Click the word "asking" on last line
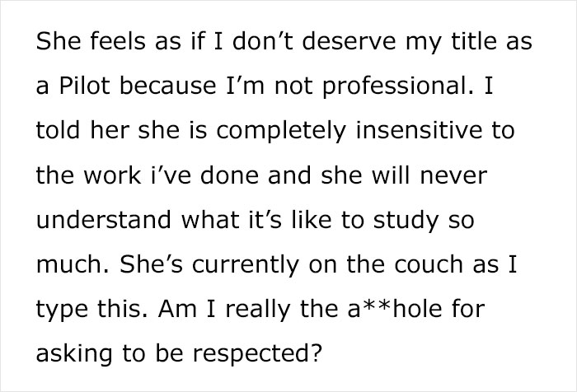 tap(68, 355)
